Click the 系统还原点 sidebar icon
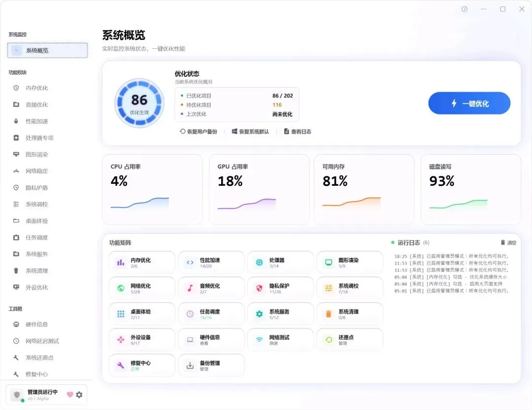The width and height of the screenshot is (532, 410). tap(16, 358)
